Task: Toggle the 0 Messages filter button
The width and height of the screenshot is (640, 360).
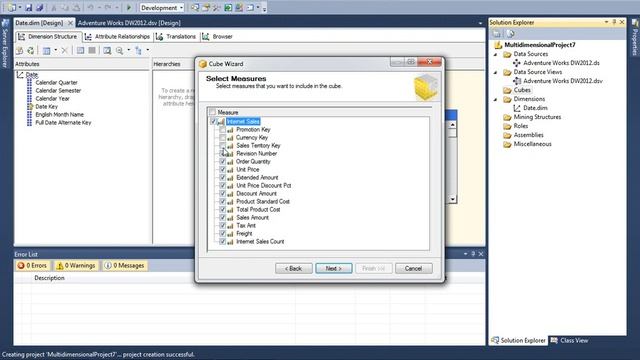Action: 125,266
